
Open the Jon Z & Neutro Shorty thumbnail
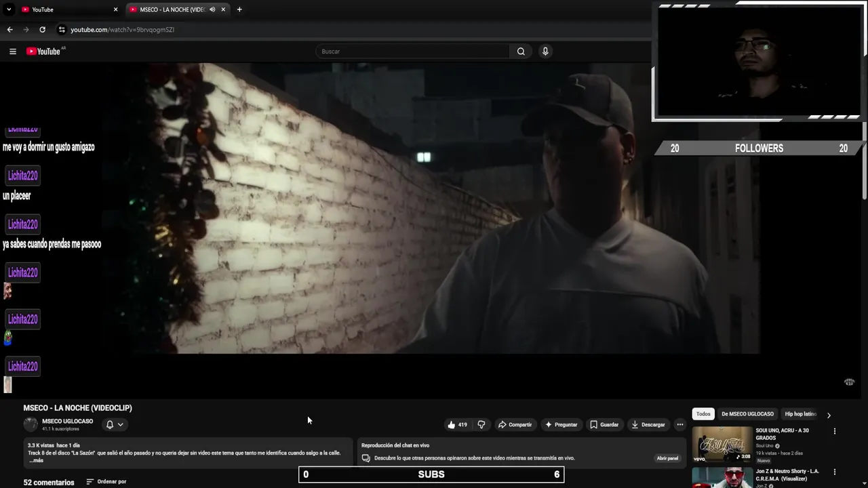tap(722, 477)
